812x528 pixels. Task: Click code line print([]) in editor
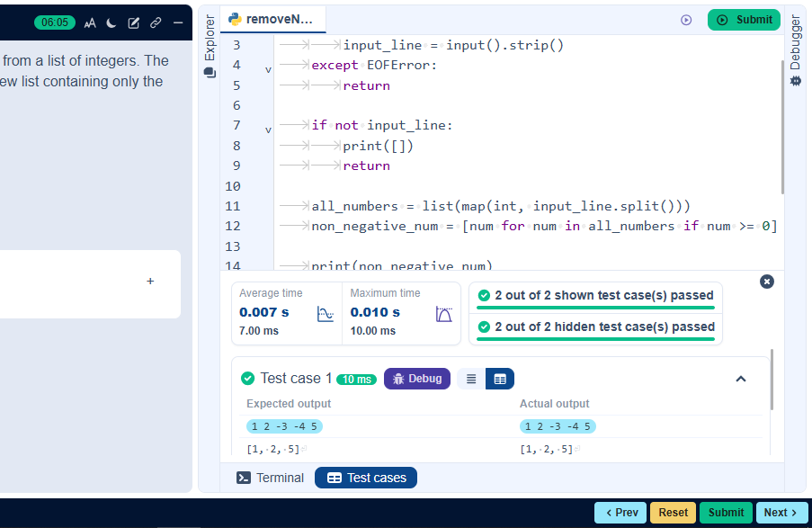coord(378,146)
